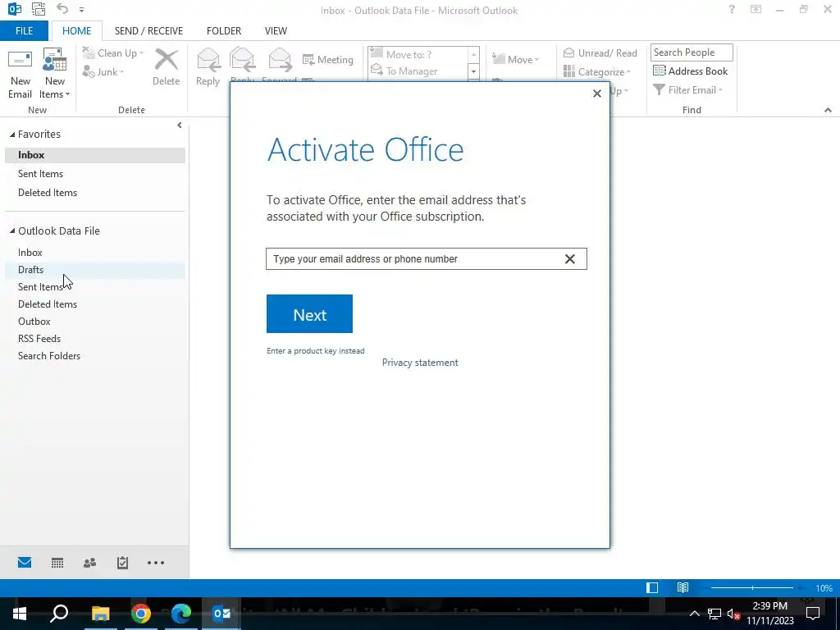Click the Delete icon in ribbon
Image resolution: width=840 pixels, height=630 pixels.
tap(166, 67)
